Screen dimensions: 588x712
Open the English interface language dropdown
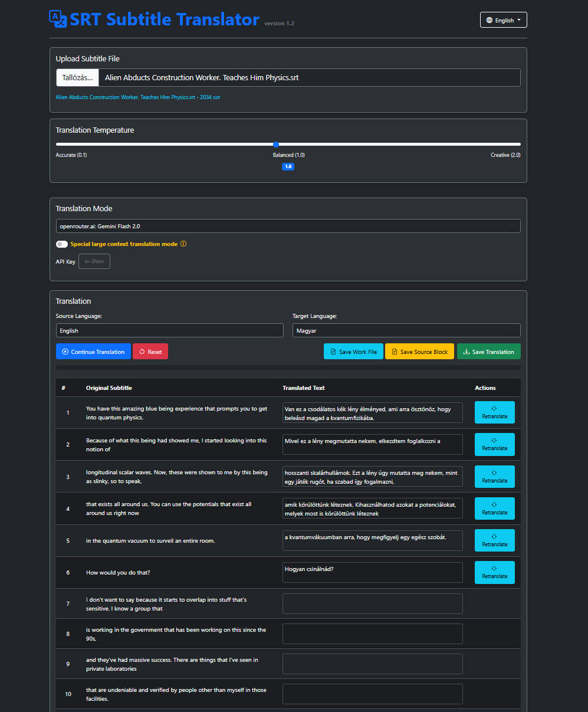pos(503,20)
